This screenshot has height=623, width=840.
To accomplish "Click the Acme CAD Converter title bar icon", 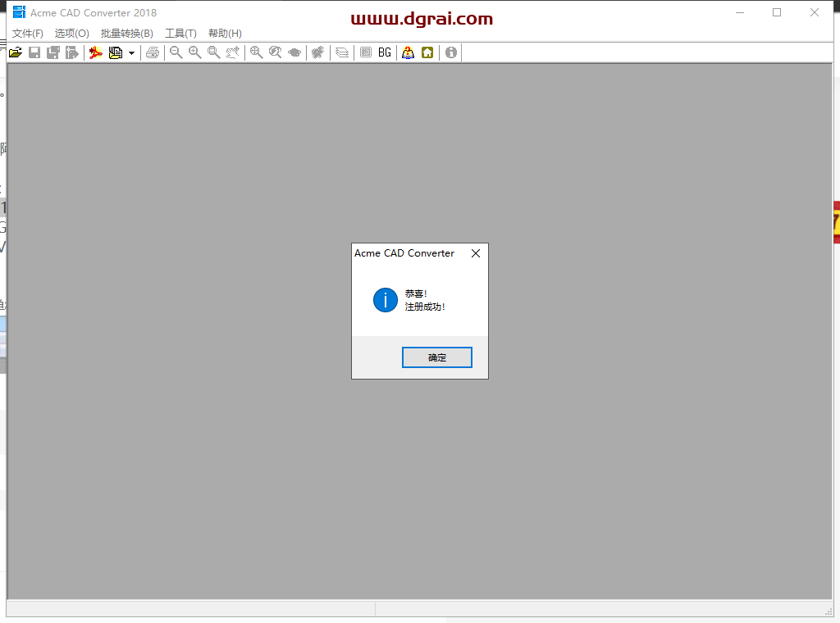I will coord(20,12).
